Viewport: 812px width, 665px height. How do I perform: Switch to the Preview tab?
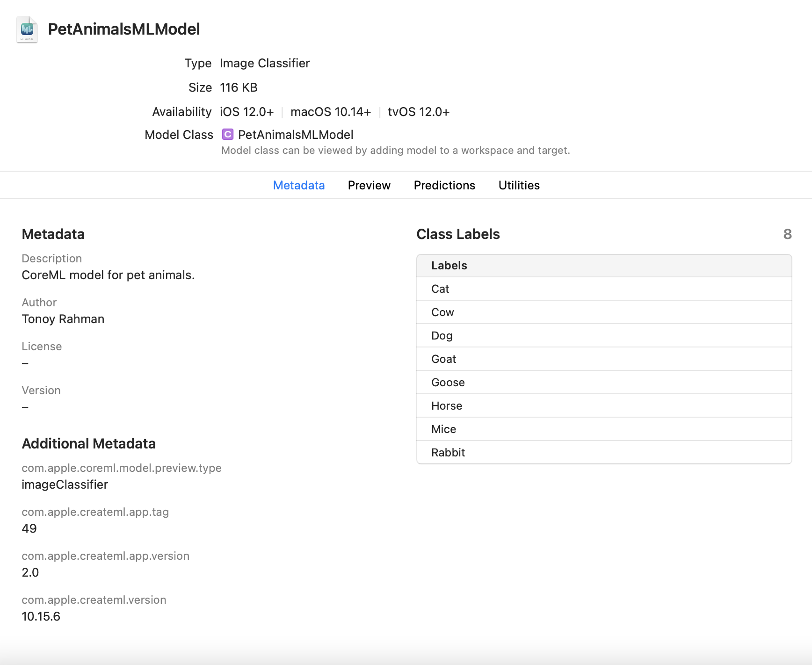click(x=369, y=186)
